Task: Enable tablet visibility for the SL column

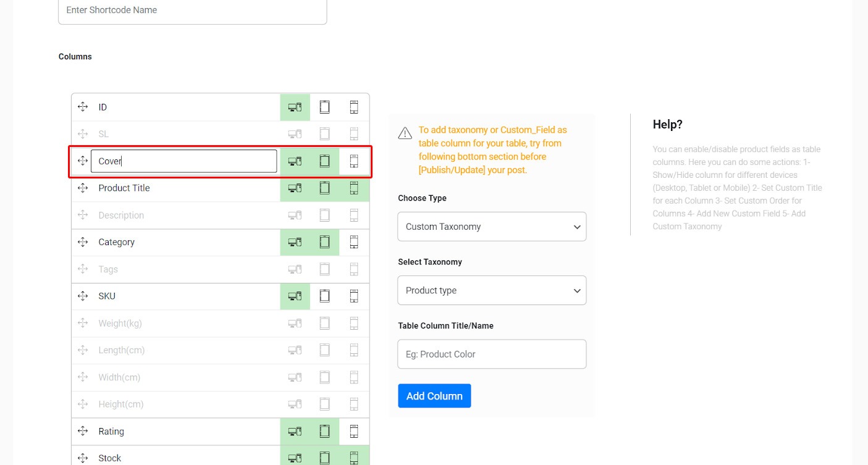Action: [x=324, y=134]
